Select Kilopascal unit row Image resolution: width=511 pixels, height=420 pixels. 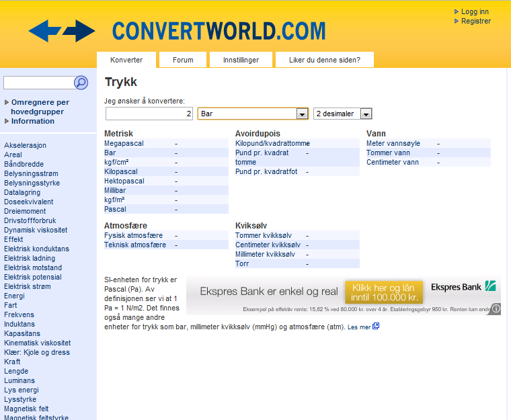pyautogui.click(x=166, y=172)
